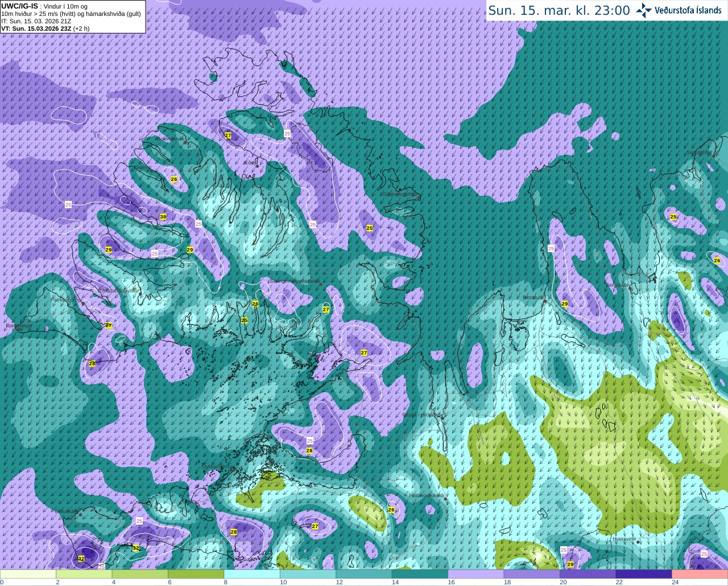
Task: Click the yellow '27' gust label right of Steingrímsfjarðarheiði
Action: tap(326, 309)
